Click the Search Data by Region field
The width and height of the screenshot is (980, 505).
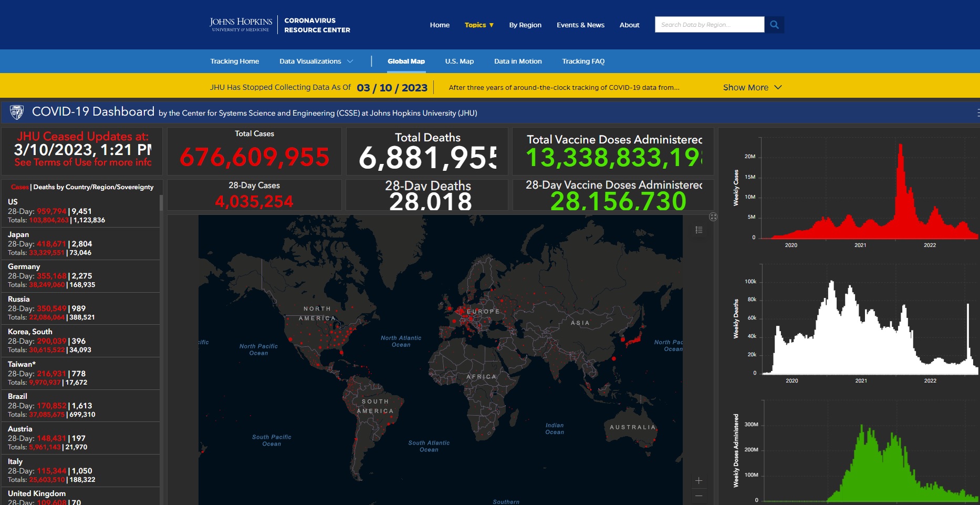tap(709, 25)
